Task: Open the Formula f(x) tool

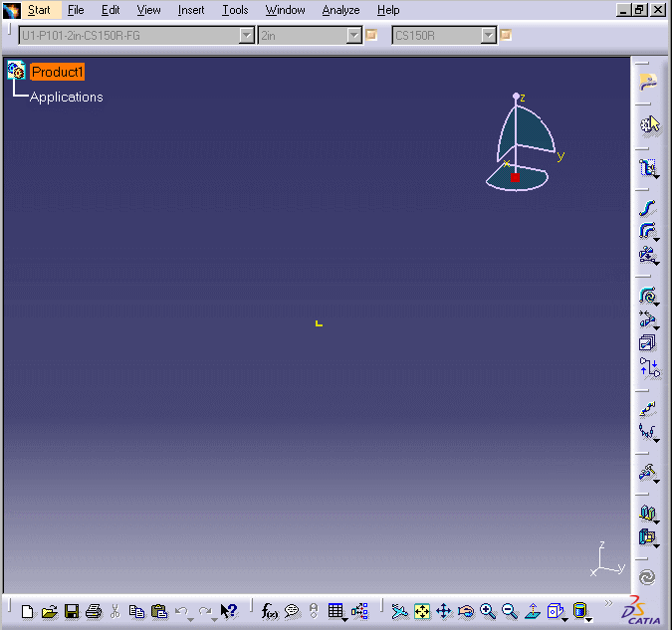Action: (x=270, y=611)
